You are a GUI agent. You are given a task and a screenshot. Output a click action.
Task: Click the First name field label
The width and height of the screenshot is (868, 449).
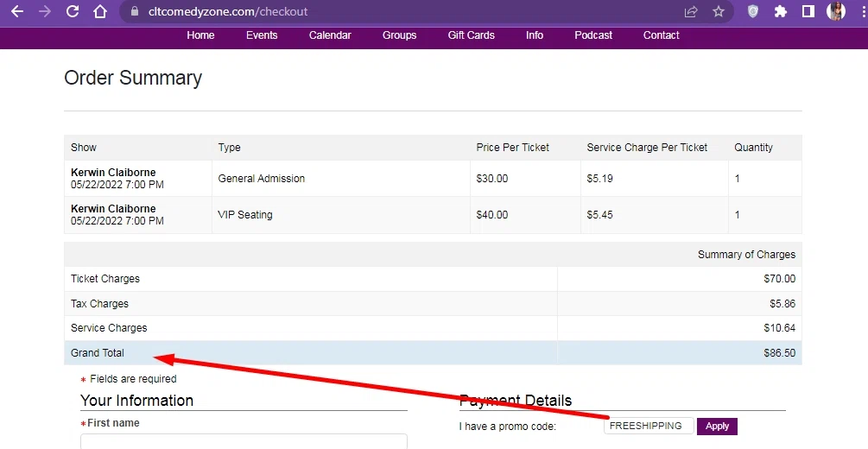(x=113, y=423)
